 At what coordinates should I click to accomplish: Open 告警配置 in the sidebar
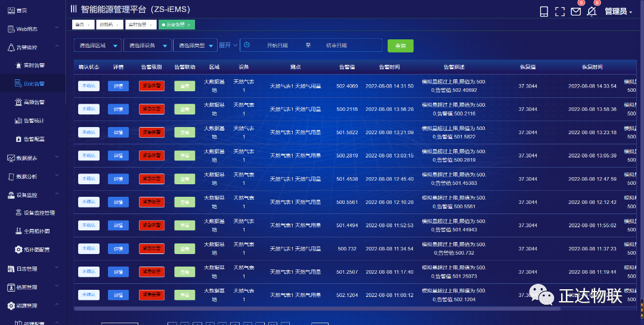[30, 140]
